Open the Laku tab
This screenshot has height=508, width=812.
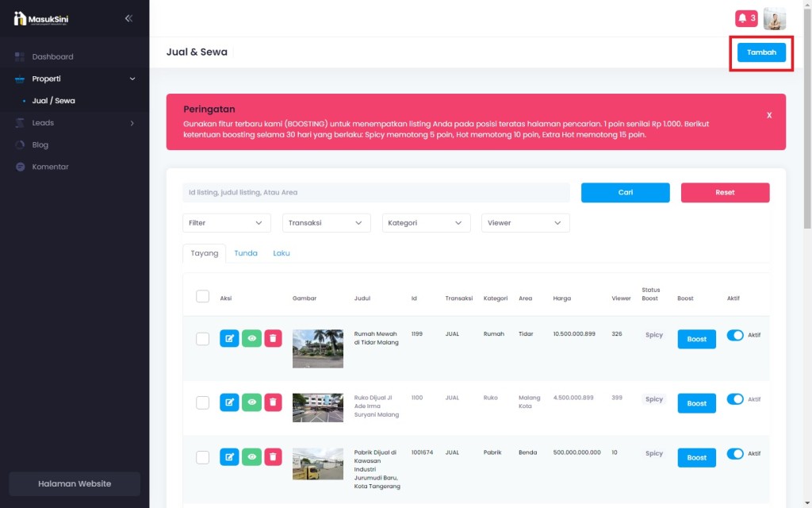point(282,253)
